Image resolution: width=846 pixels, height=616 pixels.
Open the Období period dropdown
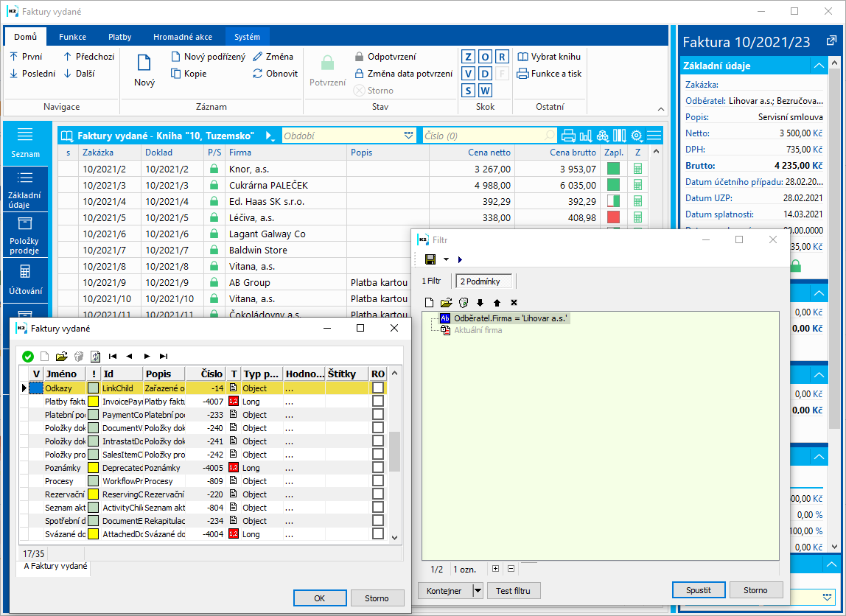point(408,136)
